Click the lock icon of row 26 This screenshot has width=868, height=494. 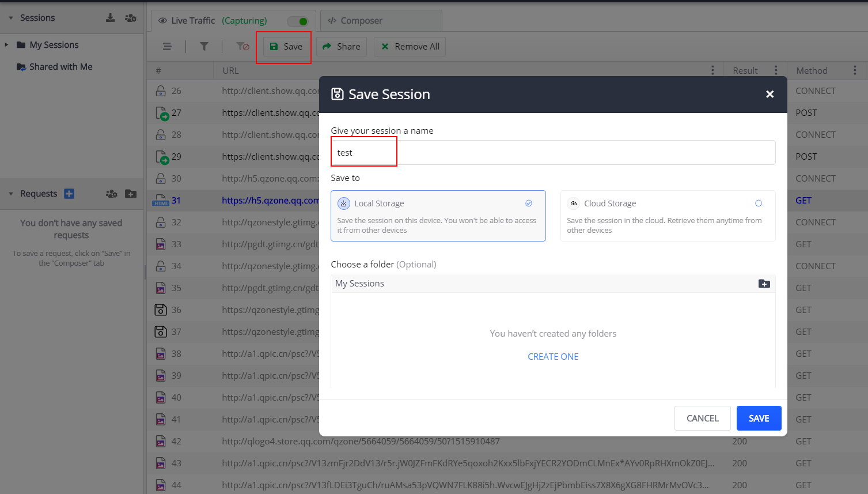tap(161, 91)
